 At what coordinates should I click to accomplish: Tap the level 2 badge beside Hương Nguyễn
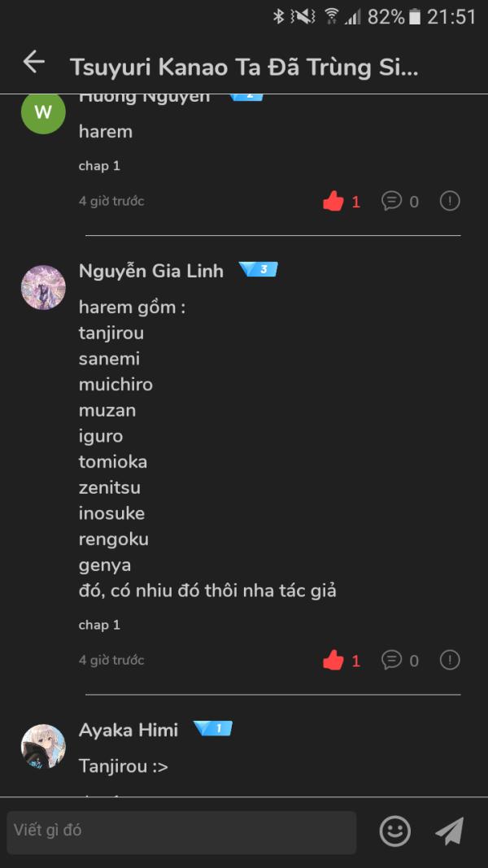246,94
